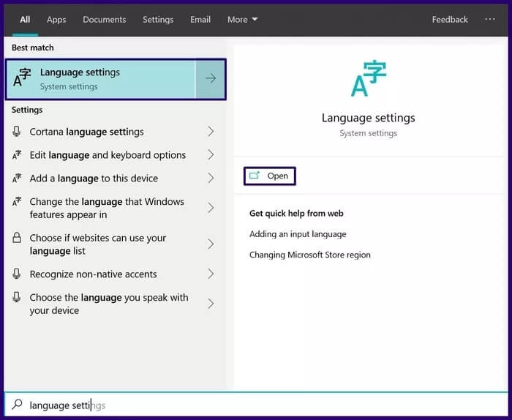
Task: Click the magnifier search icon in the search box
Action: (17, 405)
